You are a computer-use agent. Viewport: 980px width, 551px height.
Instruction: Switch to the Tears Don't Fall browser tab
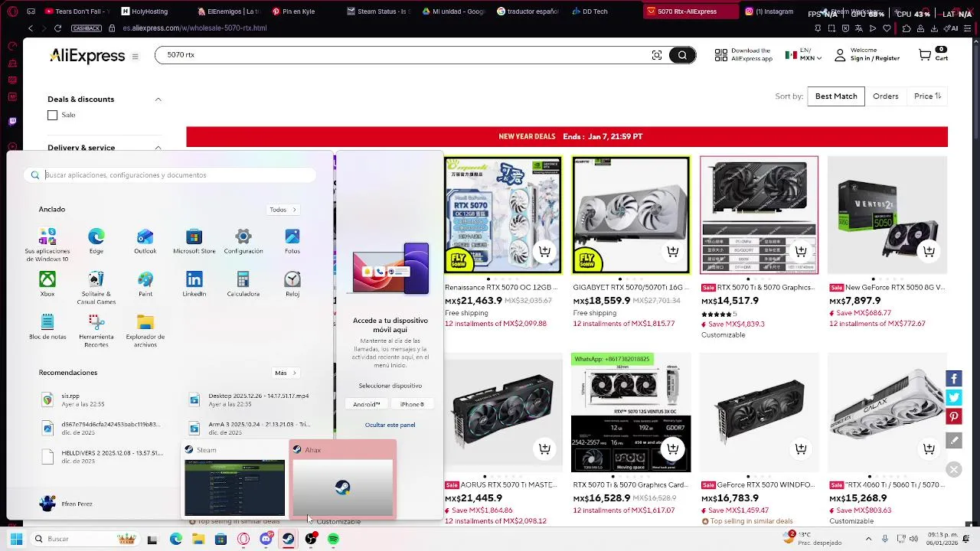[x=77, y=11]
